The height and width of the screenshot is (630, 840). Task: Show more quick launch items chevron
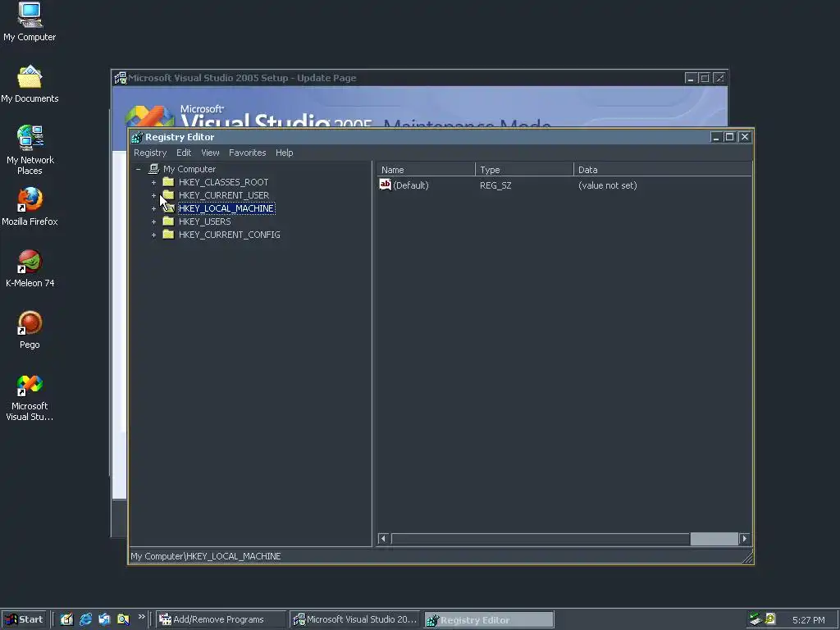point(141,617)
